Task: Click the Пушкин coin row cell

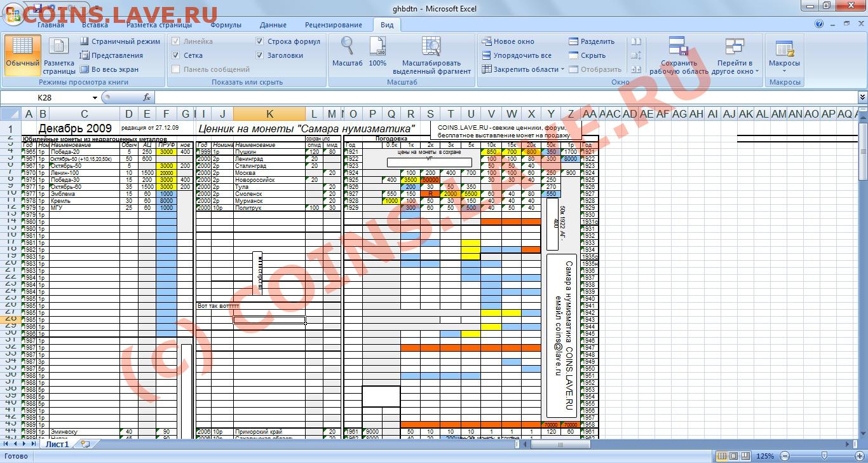Action: point(269,152)
